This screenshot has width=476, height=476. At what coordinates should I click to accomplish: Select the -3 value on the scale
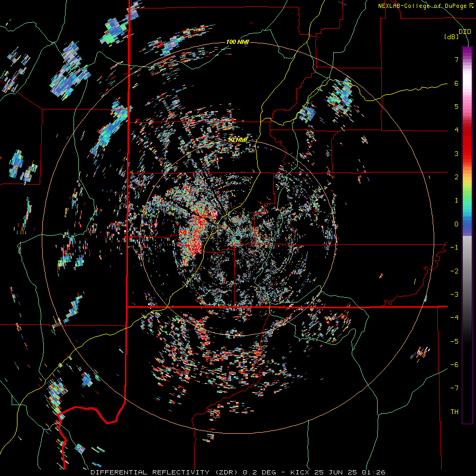click(x=454, y=295)
